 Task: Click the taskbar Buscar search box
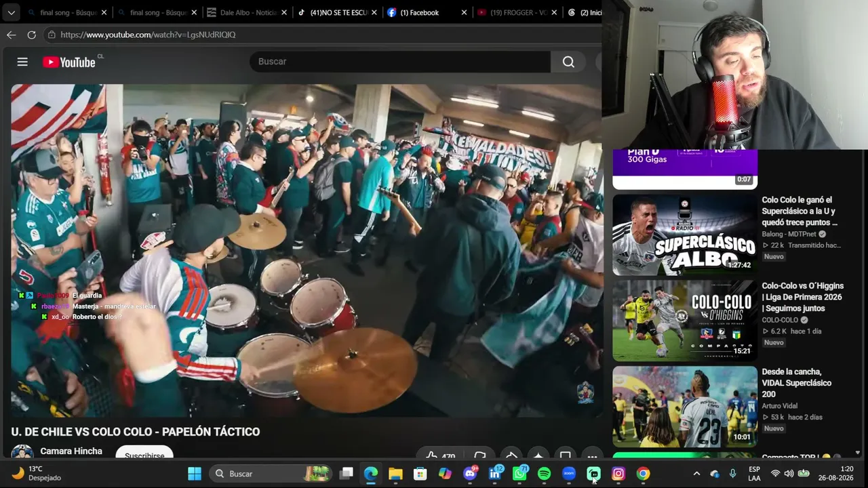(x=271, y=474)
